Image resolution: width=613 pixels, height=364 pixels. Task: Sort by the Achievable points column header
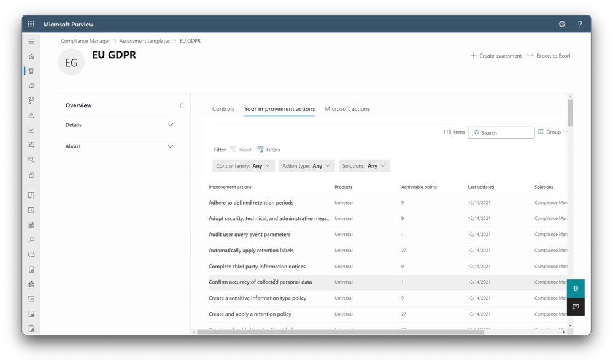419,187
